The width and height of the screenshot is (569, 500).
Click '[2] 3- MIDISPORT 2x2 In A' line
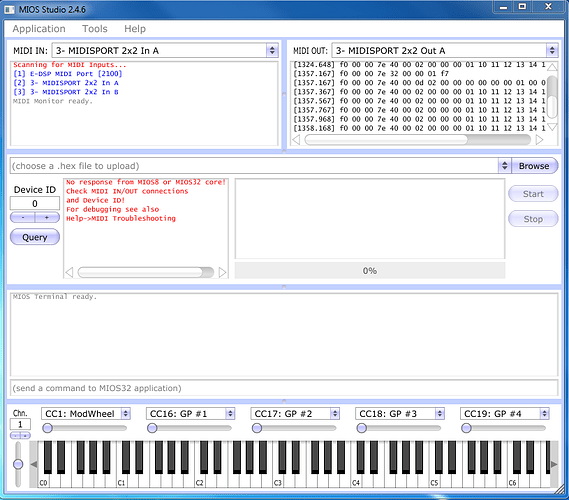(x=66, y=83)
